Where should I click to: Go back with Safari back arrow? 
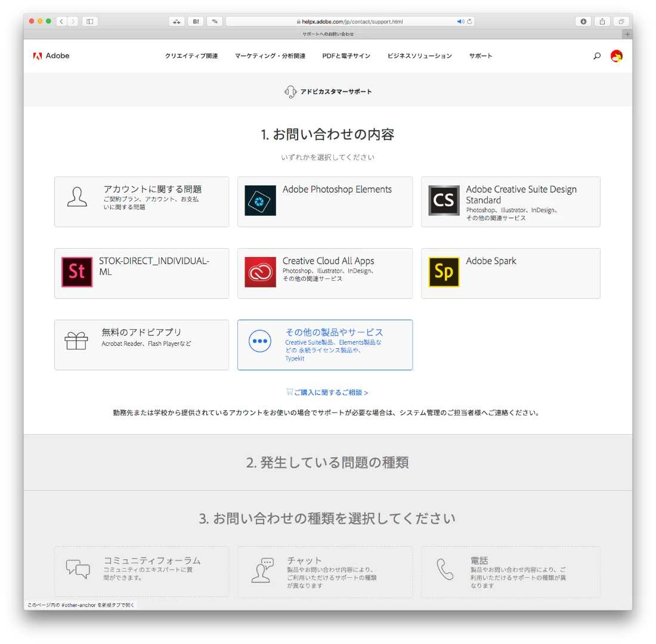(x=61, y=21)
